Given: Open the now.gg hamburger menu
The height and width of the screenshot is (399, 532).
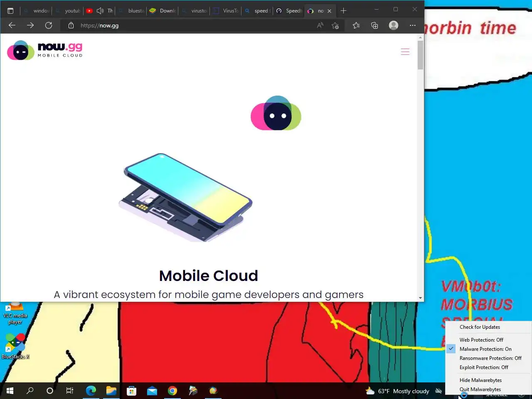Looking at the screenshot, I should (405, 52).
